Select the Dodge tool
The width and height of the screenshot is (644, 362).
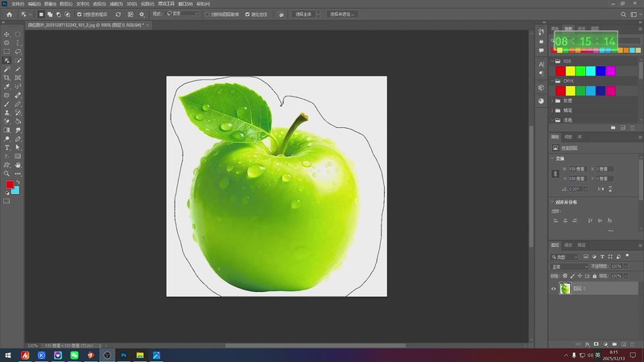click(x=6, y=139)
